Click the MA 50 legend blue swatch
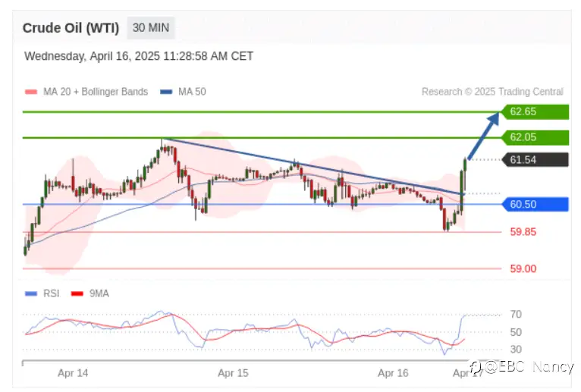 click(x=166, y=92)
